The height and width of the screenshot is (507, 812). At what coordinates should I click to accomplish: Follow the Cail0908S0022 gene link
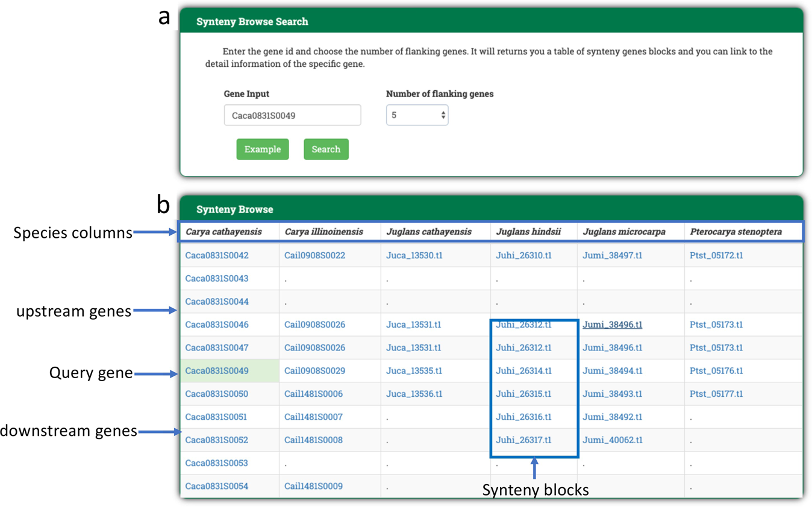(314, 255)
